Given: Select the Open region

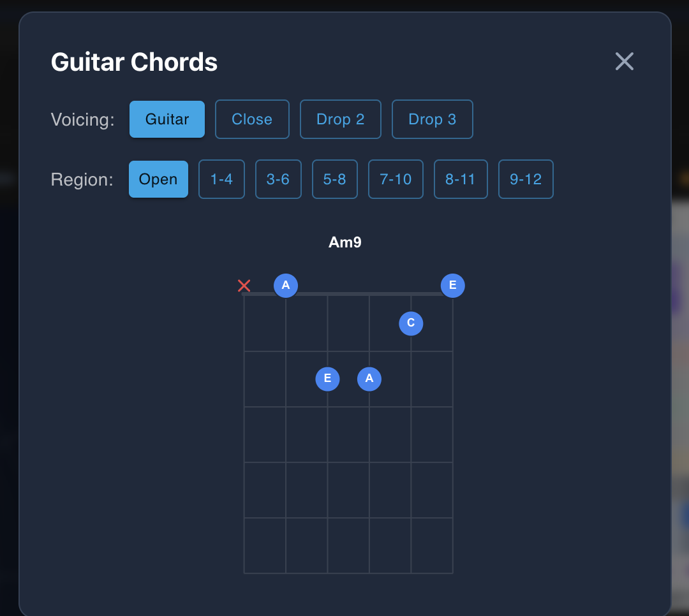Looking at the screenshot, I should [158, 179].
